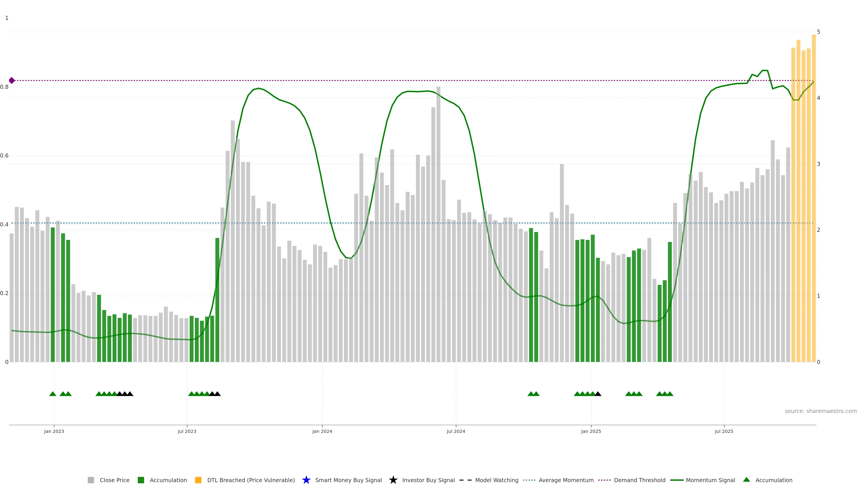Click the purple dotted Demand Threshold legend icon
Viewport: 868px width, 488px height.
tap(604, 480)
